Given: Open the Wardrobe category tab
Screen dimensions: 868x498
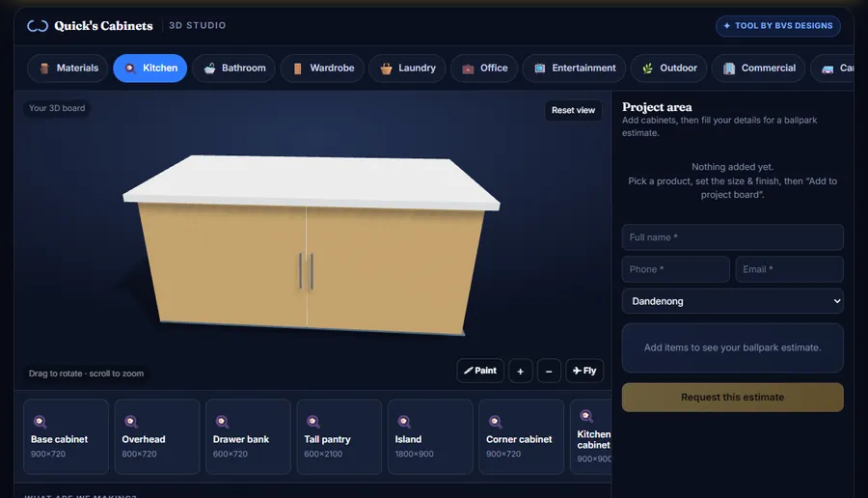Looking at the screenshot, I should tap(322, 69).
